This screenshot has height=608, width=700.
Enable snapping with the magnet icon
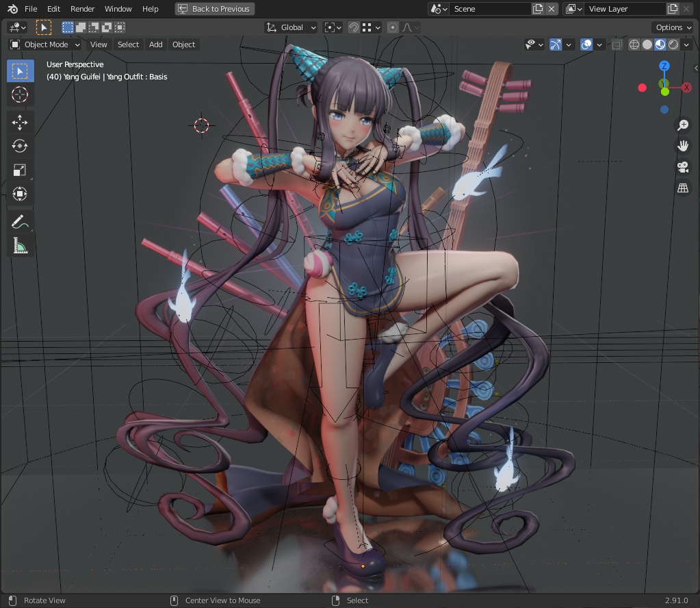pyautogui.click(x=353, y=27)
